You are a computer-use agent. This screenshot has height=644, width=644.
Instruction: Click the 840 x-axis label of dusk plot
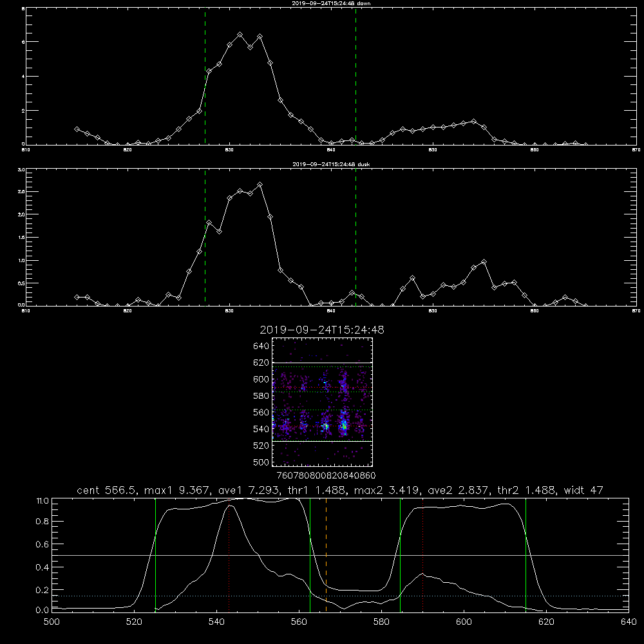point(331,311)
